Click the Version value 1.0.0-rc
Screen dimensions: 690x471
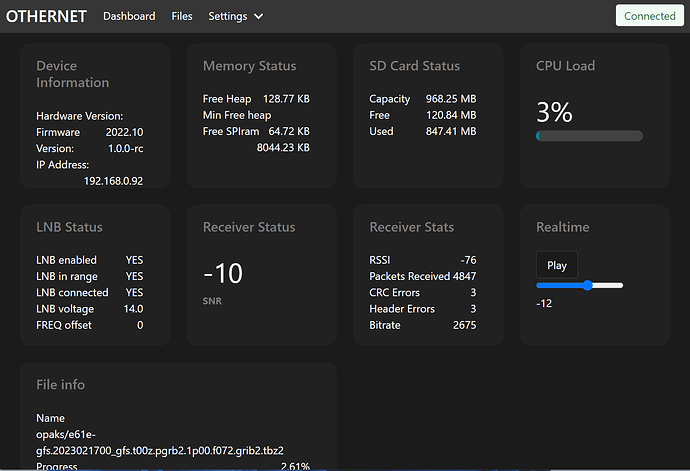[x=125, y=148]
